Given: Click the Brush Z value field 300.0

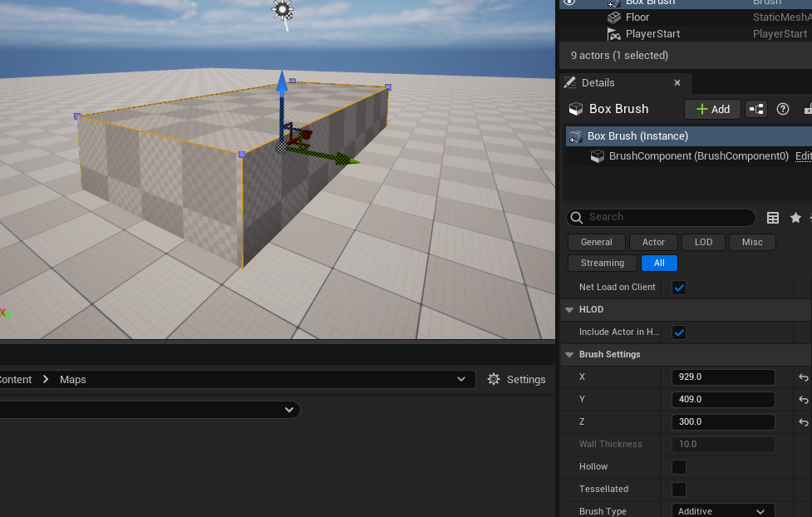Looking at the screenshot, I should tap(723, 421).
